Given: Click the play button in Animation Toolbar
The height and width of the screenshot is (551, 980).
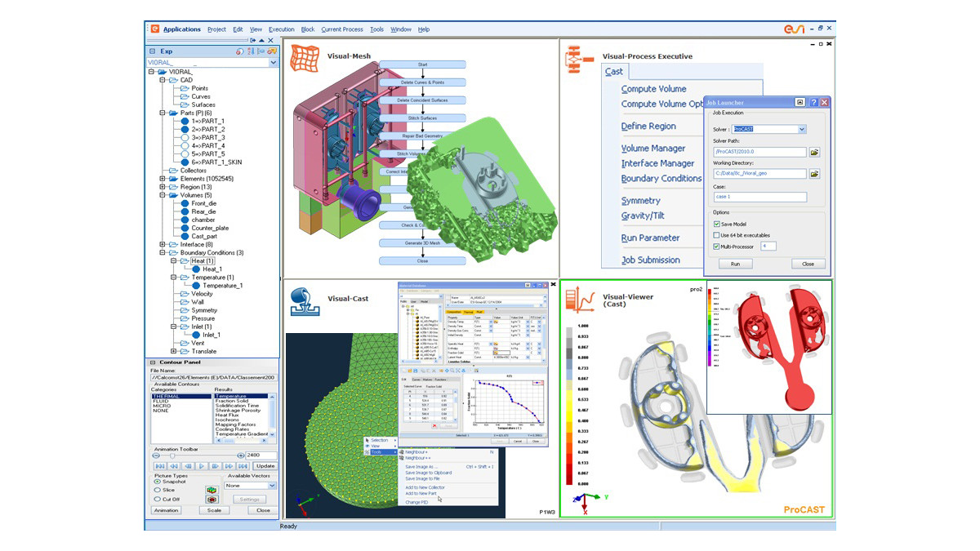Looking at the screenshot, I should pos(203,466).
